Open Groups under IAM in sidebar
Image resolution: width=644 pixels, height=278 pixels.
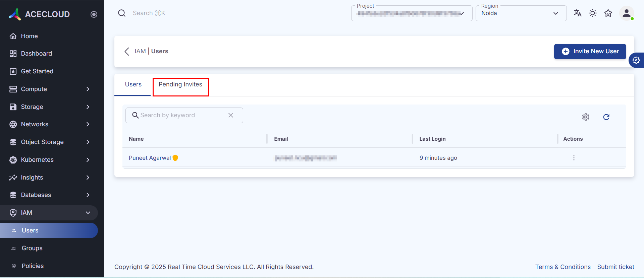click(x=32, y=248)
